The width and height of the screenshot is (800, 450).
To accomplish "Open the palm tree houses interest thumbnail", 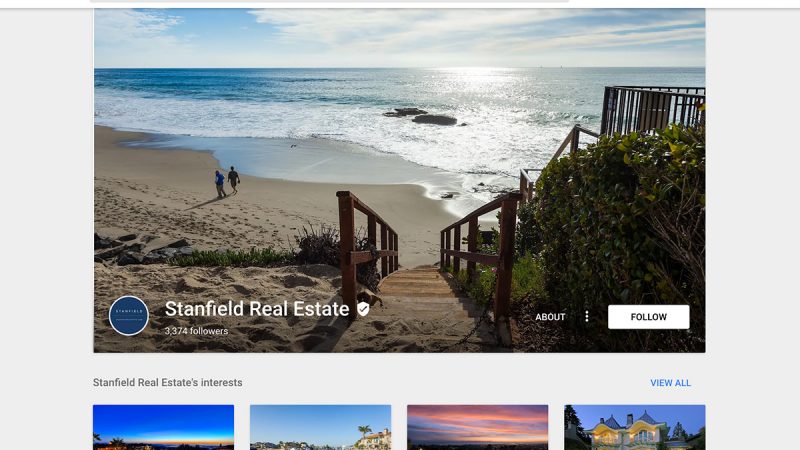I will [320, 428].
